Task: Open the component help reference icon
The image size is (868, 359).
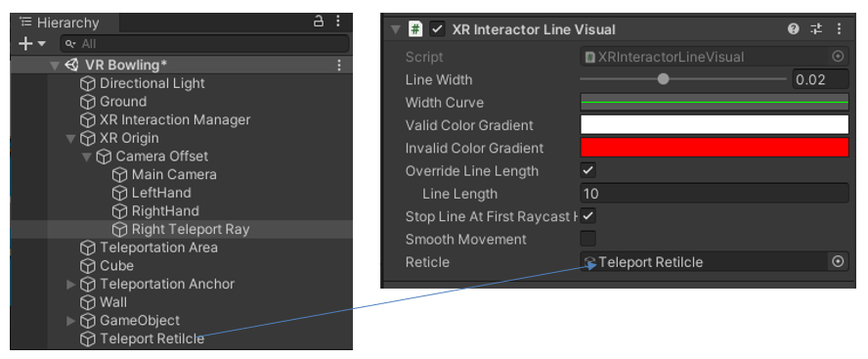Action: [794, 28]
